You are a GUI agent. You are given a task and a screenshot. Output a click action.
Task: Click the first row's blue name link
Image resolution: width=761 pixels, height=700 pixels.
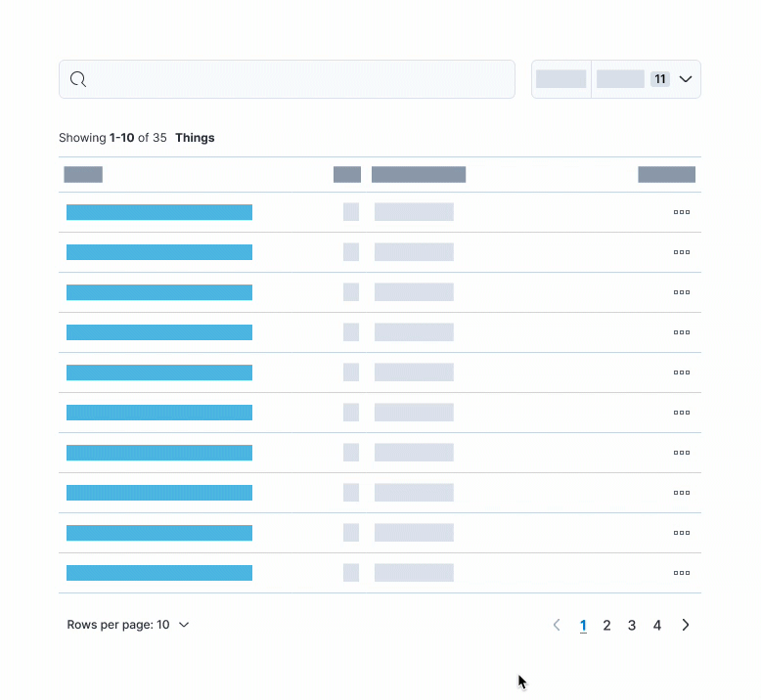coord(159,212)
